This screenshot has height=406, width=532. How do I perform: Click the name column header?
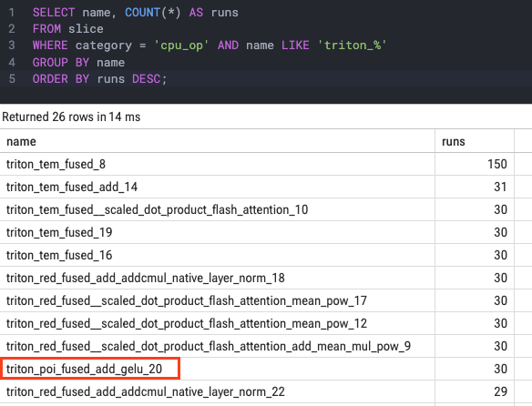coord(21,141)
